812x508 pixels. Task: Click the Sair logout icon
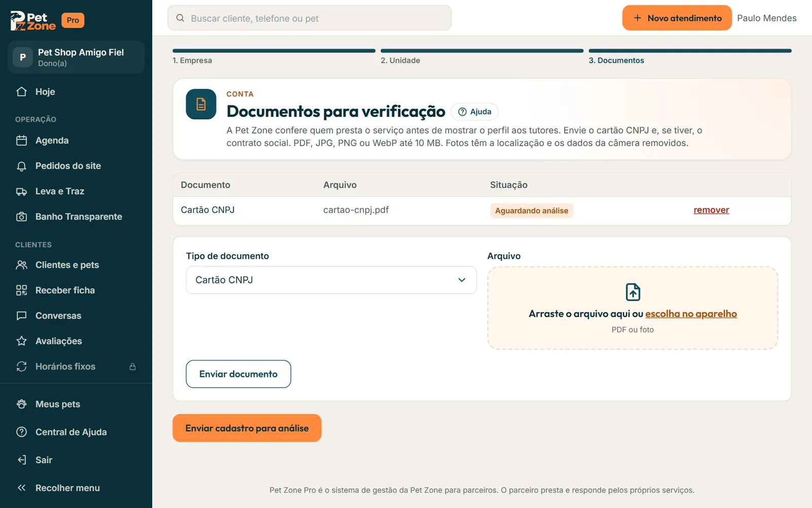click(21, 460)
